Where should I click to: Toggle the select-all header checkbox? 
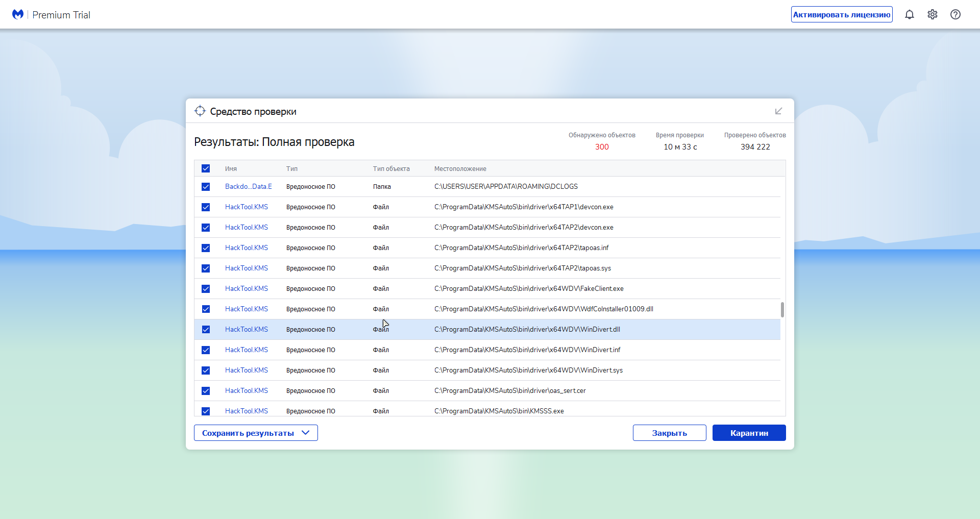[x=206, y=168]
